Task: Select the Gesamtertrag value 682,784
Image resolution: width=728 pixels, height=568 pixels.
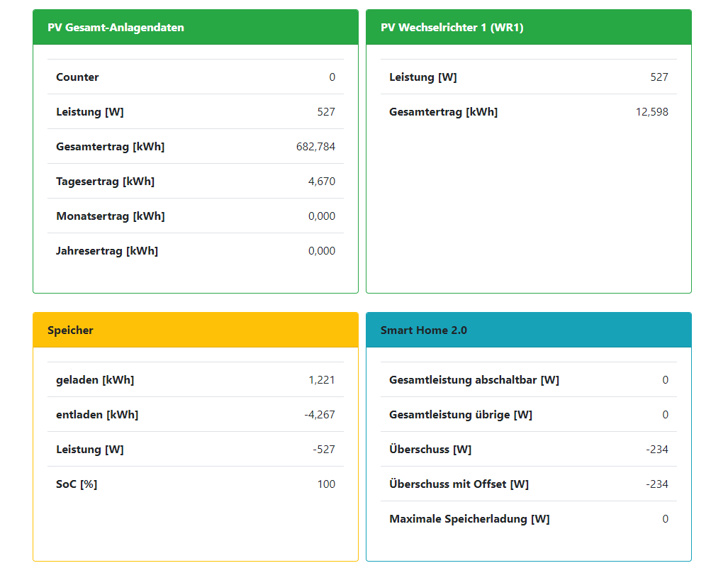Action: [315, 147]
